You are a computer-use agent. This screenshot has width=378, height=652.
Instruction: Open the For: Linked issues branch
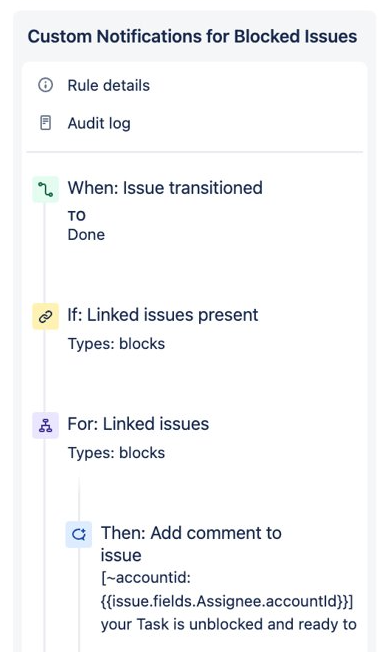click(x=138, y=424)
